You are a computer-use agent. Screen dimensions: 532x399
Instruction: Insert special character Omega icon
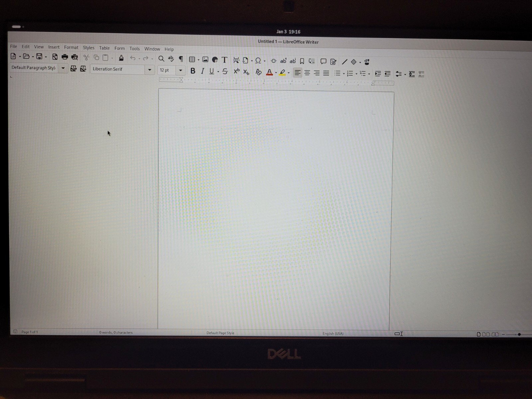(258, 61)
